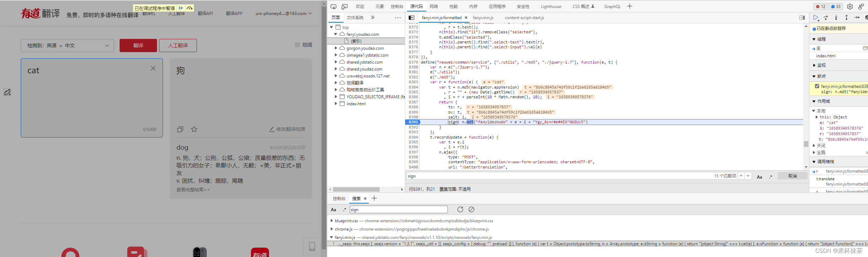Toggle device emulation icon in DevTools
Screen dimensions: 868x257
pyautogui.click(x=345, y=7)
